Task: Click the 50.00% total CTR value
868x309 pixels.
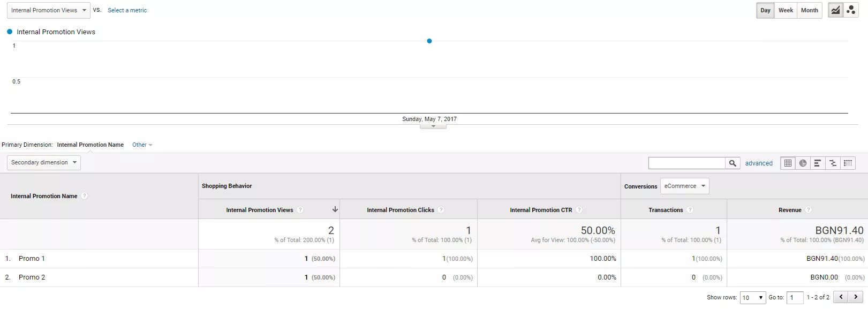Action: (598, 230)
